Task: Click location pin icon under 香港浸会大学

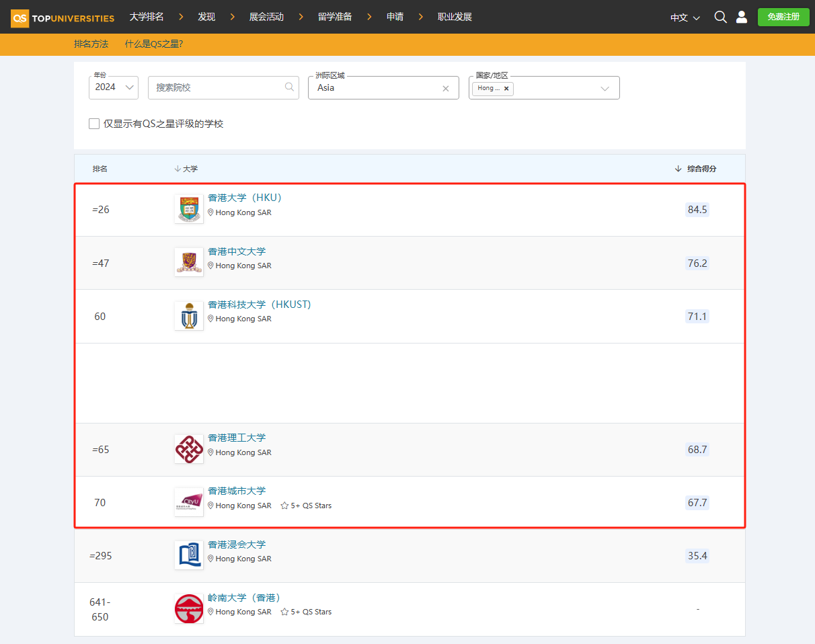Action: click(x=210, y=559)
